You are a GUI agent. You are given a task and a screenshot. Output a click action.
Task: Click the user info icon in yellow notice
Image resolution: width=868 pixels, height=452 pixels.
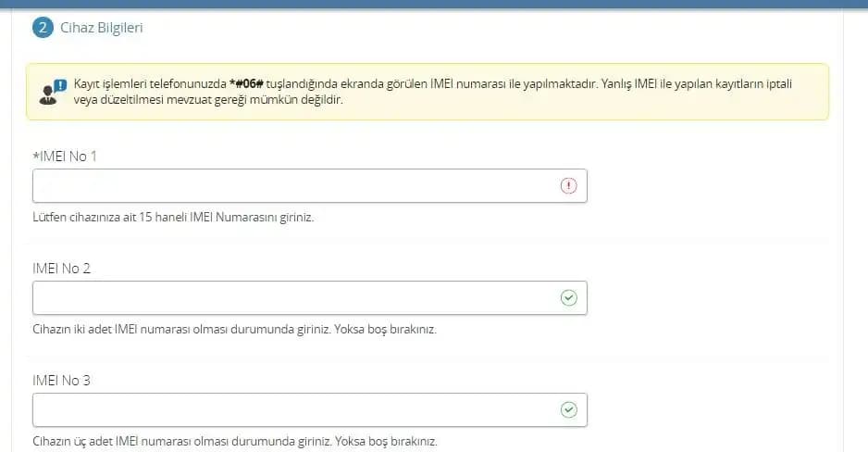click(x=53, y=91)
